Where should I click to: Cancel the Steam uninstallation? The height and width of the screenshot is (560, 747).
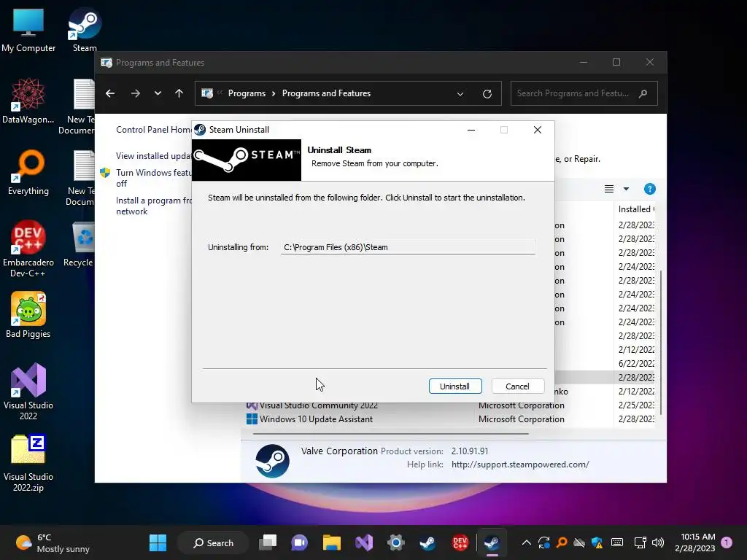517,386
